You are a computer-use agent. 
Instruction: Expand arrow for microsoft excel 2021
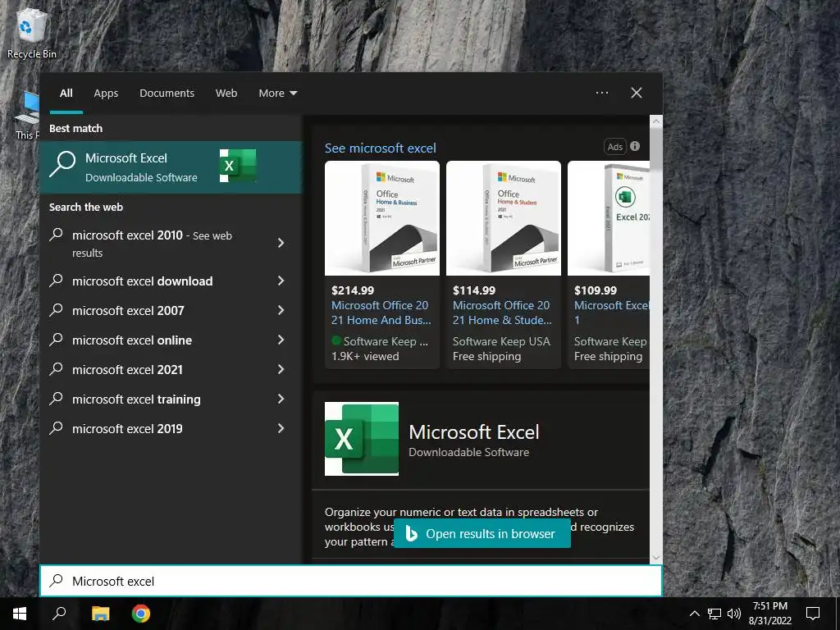281,369
